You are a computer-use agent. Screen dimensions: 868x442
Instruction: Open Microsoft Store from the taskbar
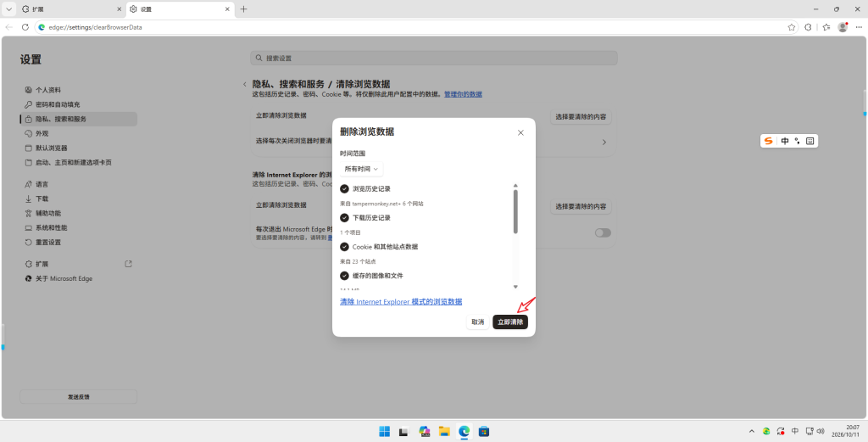click(x=484, y=431)
